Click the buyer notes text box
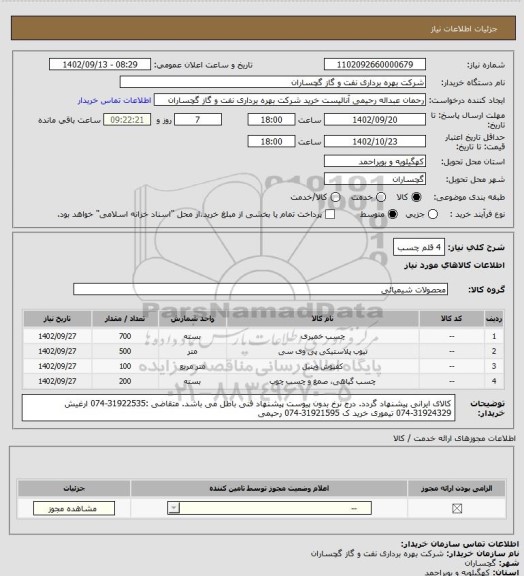 (x=238, y=408)
